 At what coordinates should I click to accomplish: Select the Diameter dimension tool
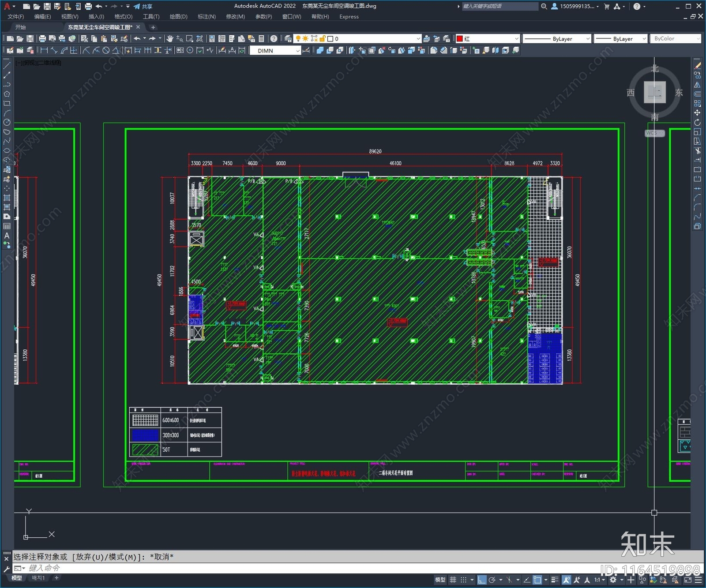tap(106, 51)
